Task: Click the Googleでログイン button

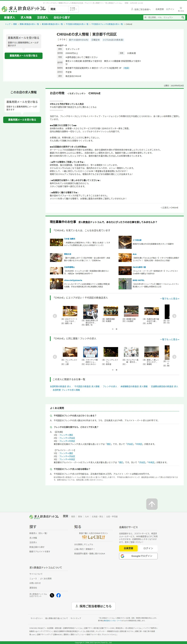Action: [138, 556]
